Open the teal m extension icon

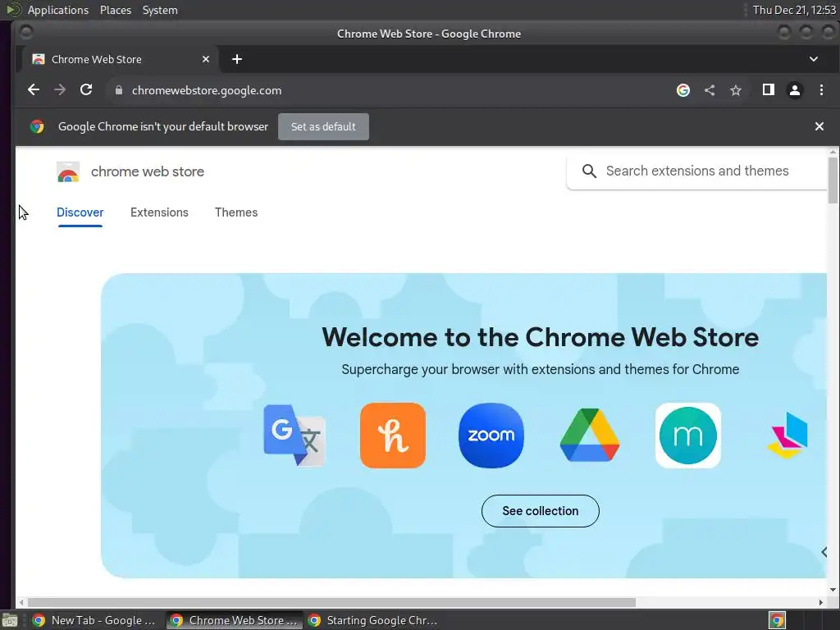click(x=688, y=436)
